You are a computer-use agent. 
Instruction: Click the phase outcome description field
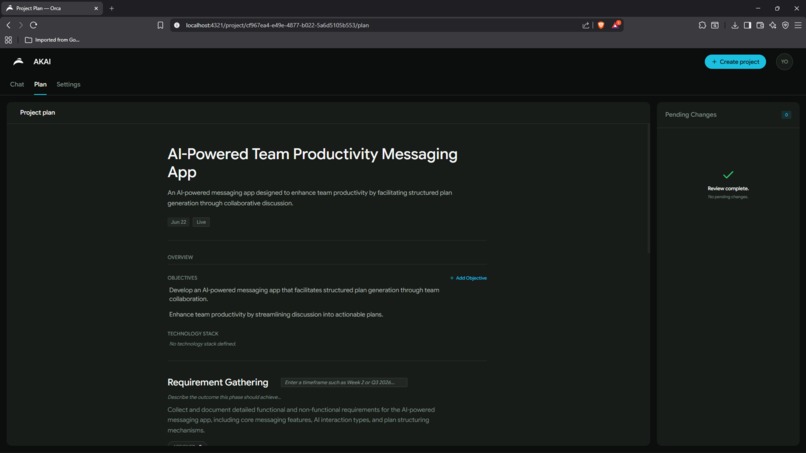pos(224,397)
